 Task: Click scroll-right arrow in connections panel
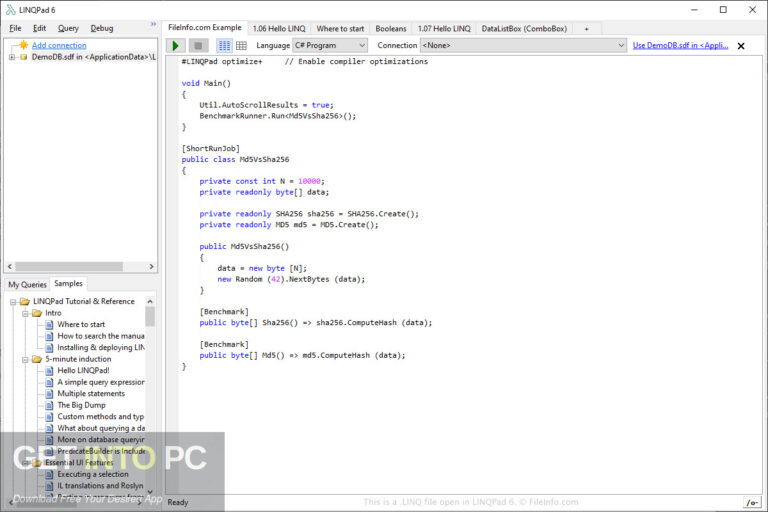(151, 267)
